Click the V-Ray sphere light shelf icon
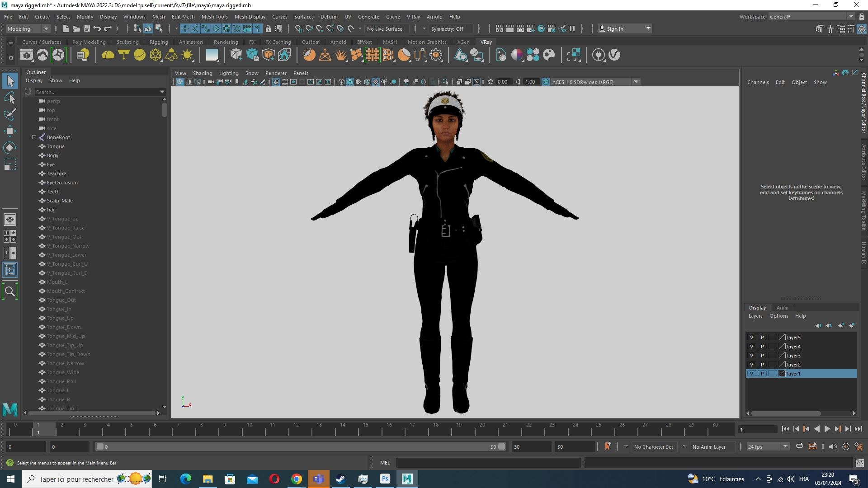The width and height of the screenshot is (868, 488). 140,55
